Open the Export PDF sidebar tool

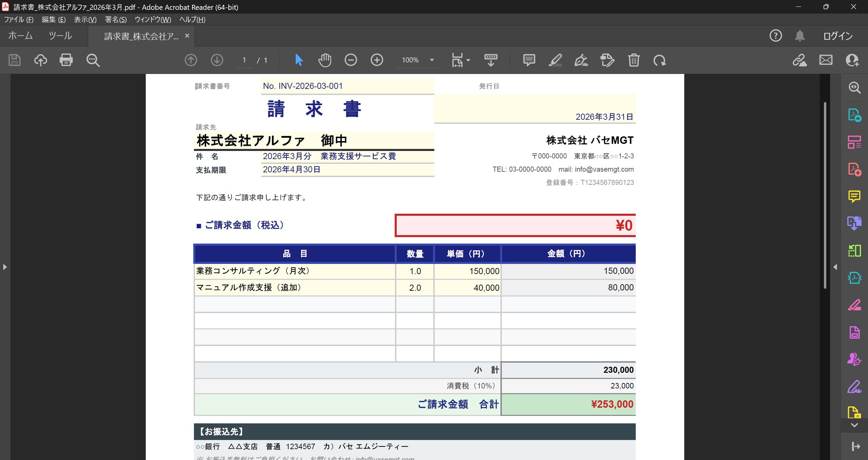click(854, 115)
